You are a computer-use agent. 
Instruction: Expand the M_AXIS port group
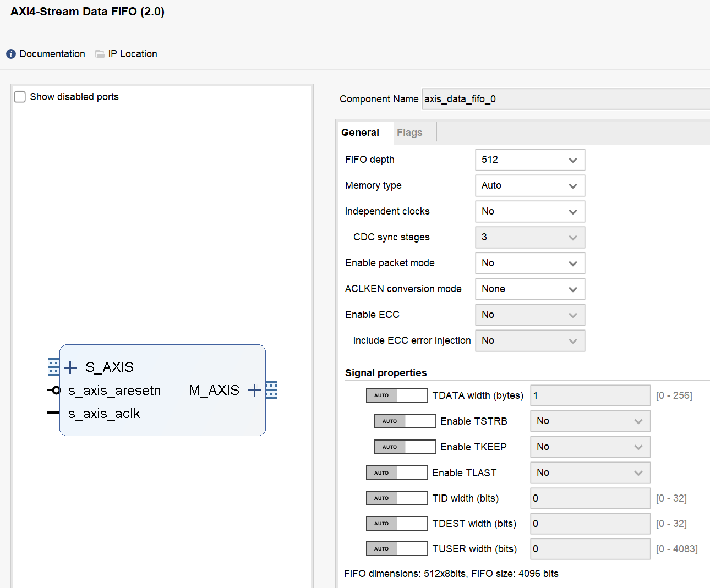pos(254,389)
